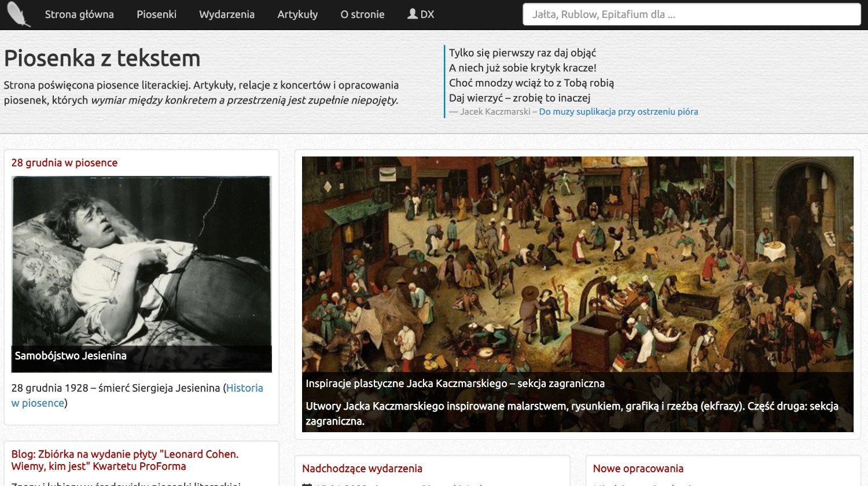Open the blog post Zbiórka na wydanie płyty
Image resolution: width=868 pixels, height=486 pixels.
click(125, 460)
